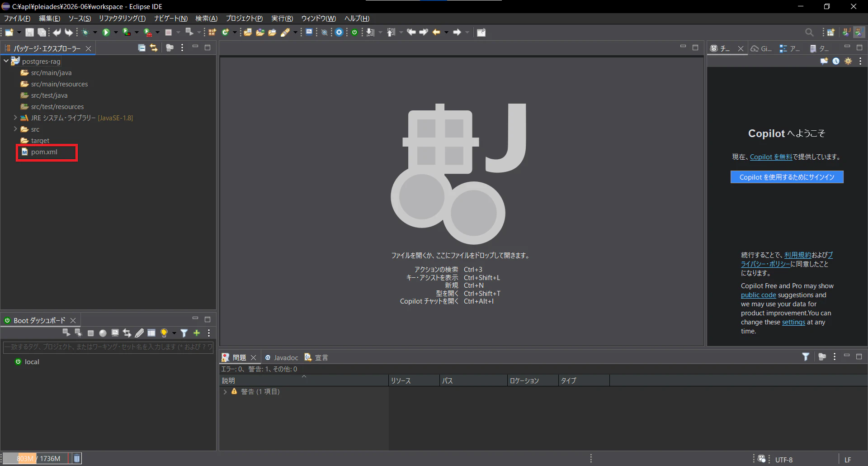Run garbage collector trash icon in status bar

tap(77, 458)
